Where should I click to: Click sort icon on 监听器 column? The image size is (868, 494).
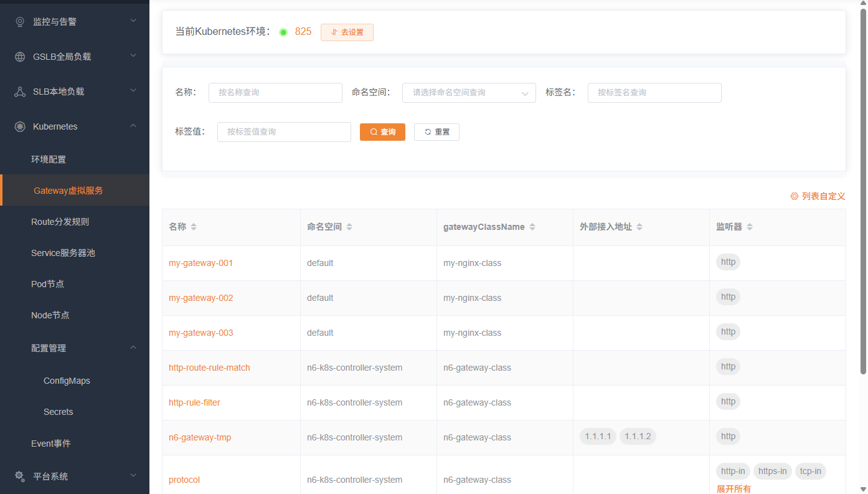tap(750, 227)
